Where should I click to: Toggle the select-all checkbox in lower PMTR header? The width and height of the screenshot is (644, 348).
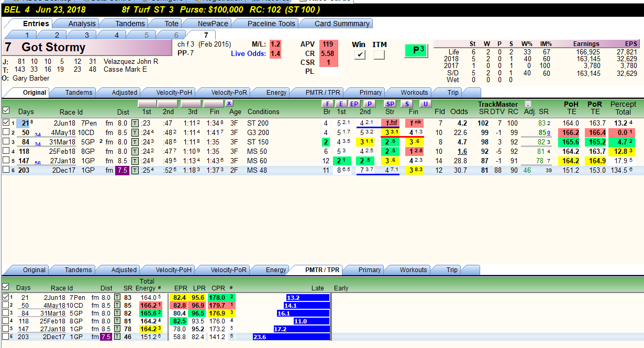pyautogui.click(x=6, y=287)
